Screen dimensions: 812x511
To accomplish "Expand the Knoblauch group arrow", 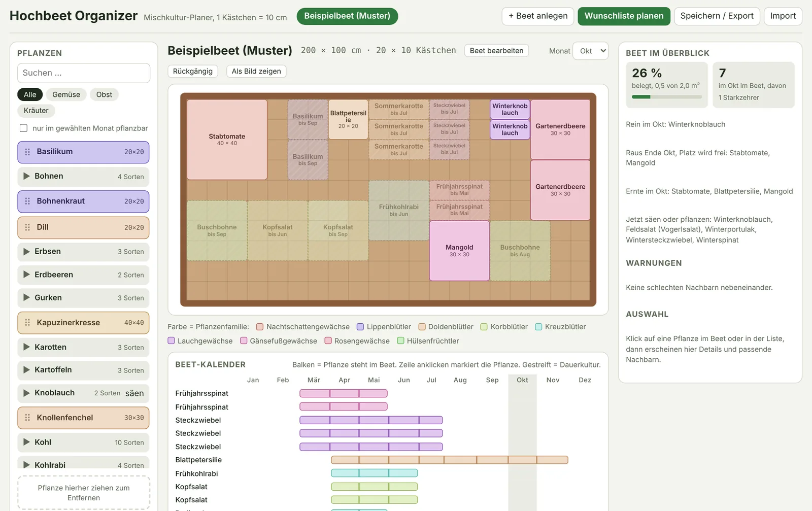I will 26,393.
